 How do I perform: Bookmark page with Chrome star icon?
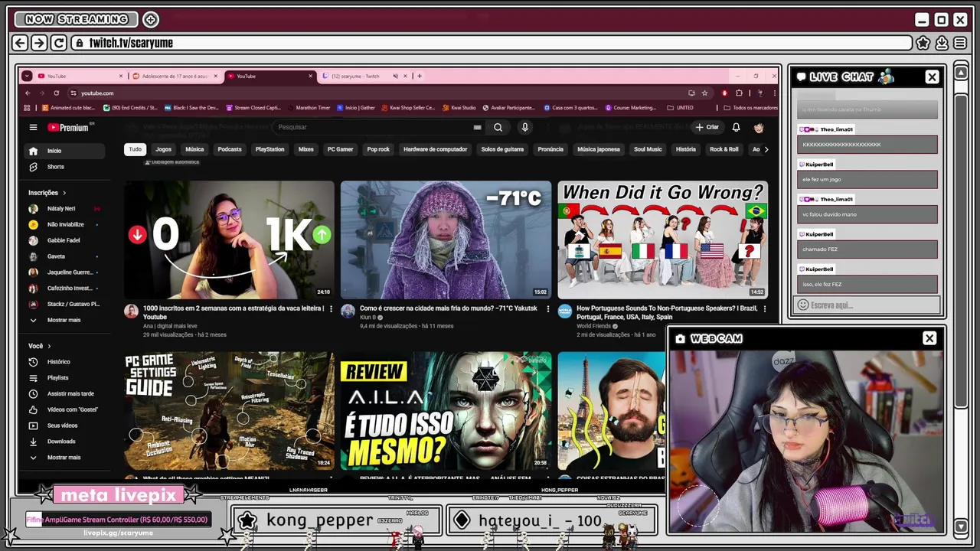[704, 93]
